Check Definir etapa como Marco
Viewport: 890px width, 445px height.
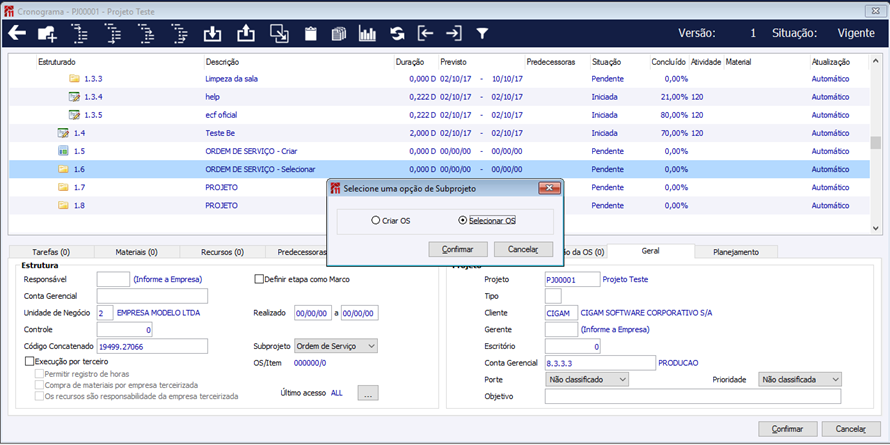pos(259,279)
